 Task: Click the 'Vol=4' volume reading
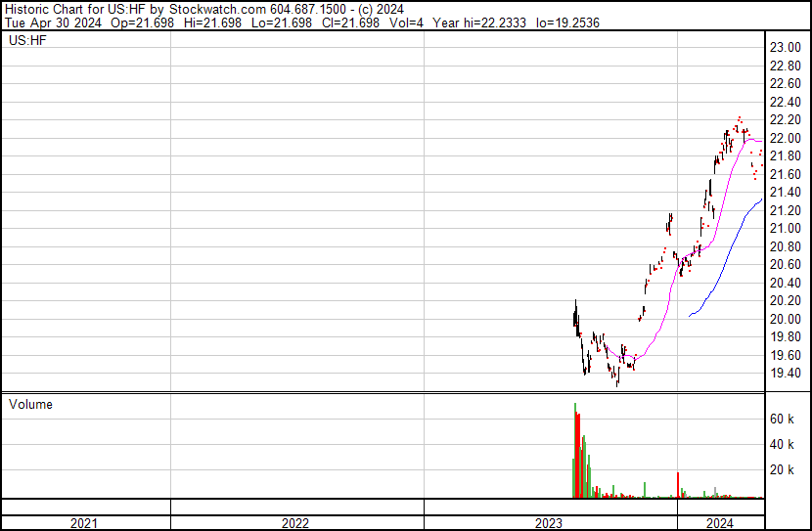click(406, 22)
